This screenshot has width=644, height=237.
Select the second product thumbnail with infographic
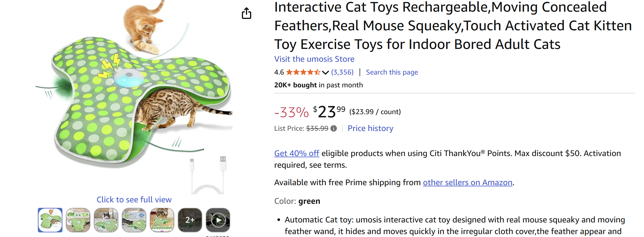tap(78, 220)
